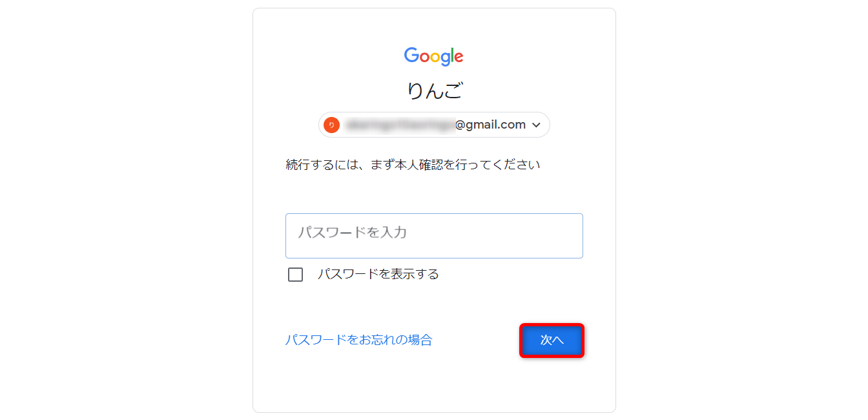Screen dimensions: 868x420
Task: Click the blue lowercase g in Google logo
Action: [x=446, y=58]
